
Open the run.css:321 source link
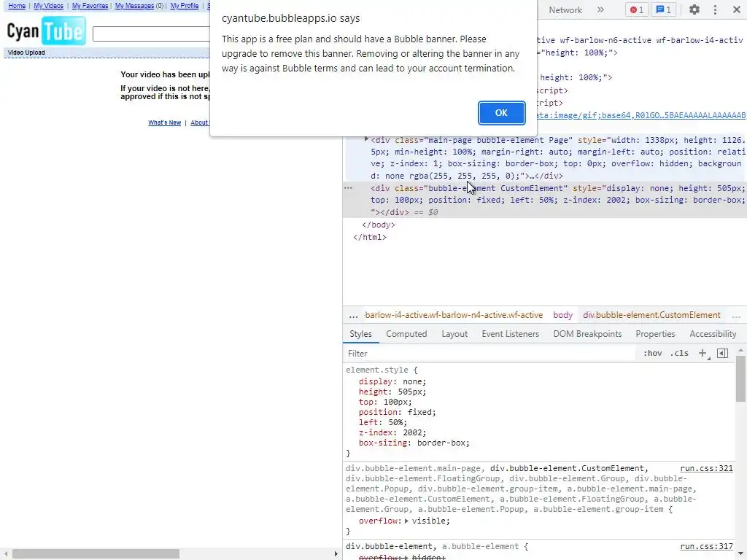pyautogui.click(x=706, y=469)
